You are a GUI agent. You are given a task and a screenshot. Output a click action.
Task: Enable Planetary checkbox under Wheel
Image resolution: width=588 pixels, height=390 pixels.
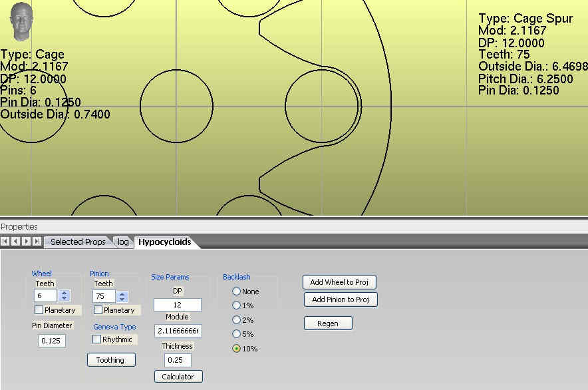point(39,310)
